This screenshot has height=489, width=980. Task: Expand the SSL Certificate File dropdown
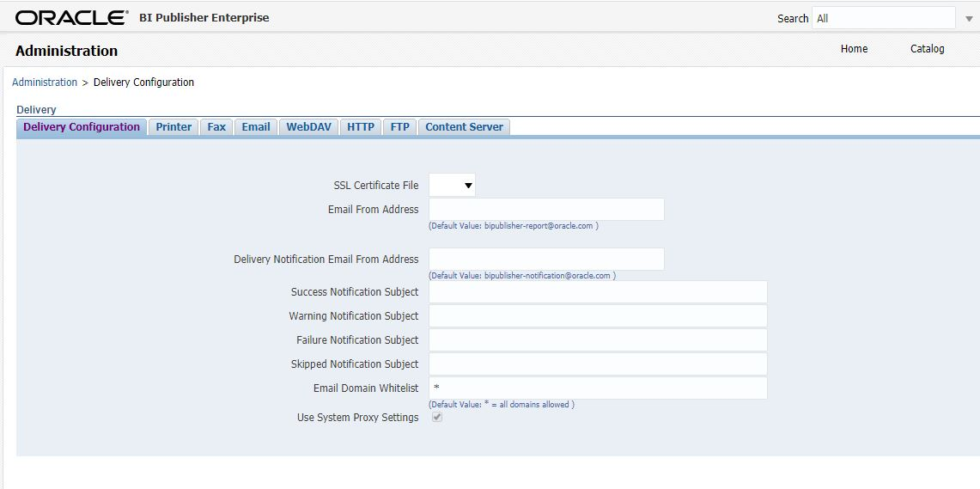452,185
